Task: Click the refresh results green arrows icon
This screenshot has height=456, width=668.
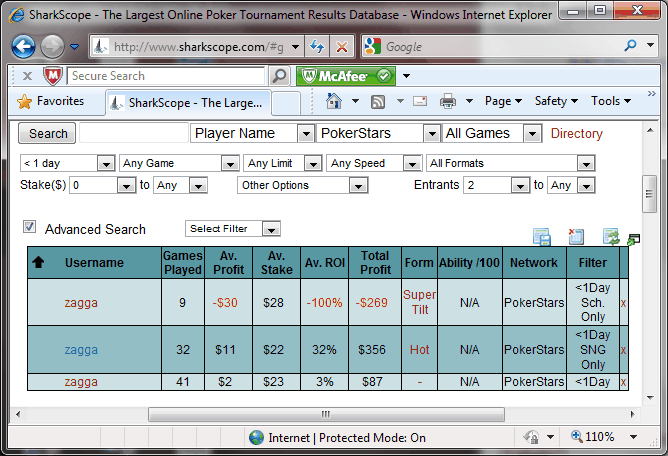Action: pos(611,237)
